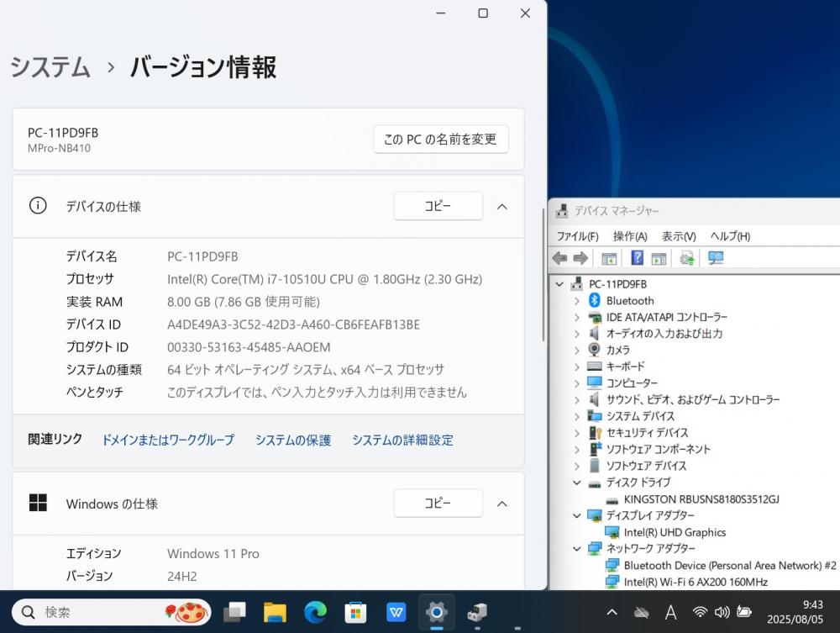Expand the IDE ATA/ATAPI コントローラー node
The width and height of the screenshot is (840, 633).
[x=577, y=317]
